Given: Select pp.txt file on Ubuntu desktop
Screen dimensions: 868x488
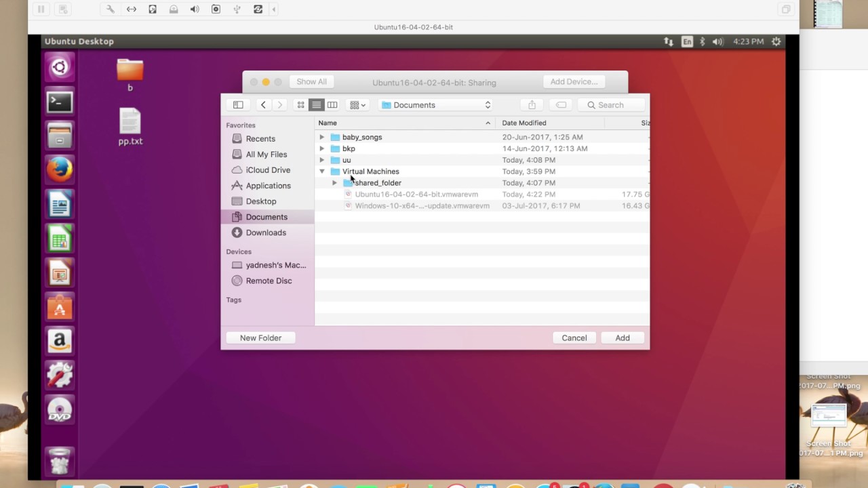Looking at the screenshot, I should pyautogui.click(x=130, y=127).
